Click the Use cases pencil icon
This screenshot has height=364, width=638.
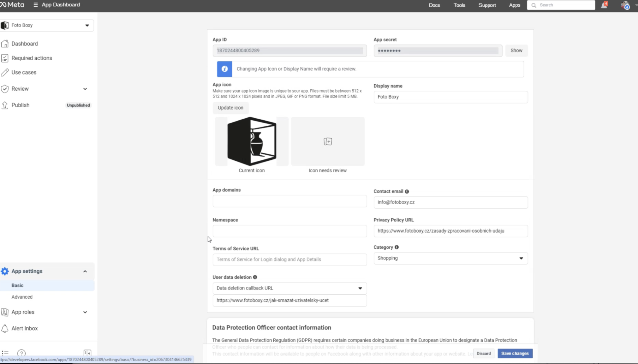coord(5,72)
